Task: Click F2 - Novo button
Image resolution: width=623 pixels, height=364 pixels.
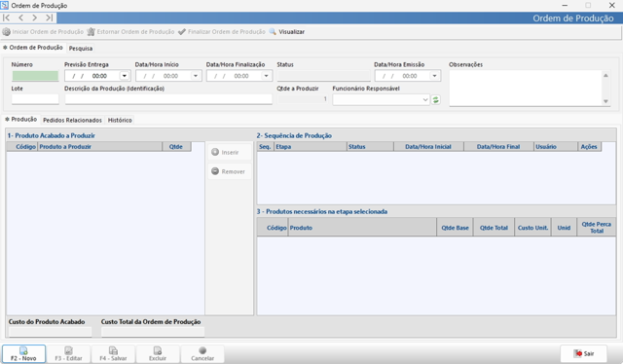Action: pyautogui.click(x=23, y=353)
